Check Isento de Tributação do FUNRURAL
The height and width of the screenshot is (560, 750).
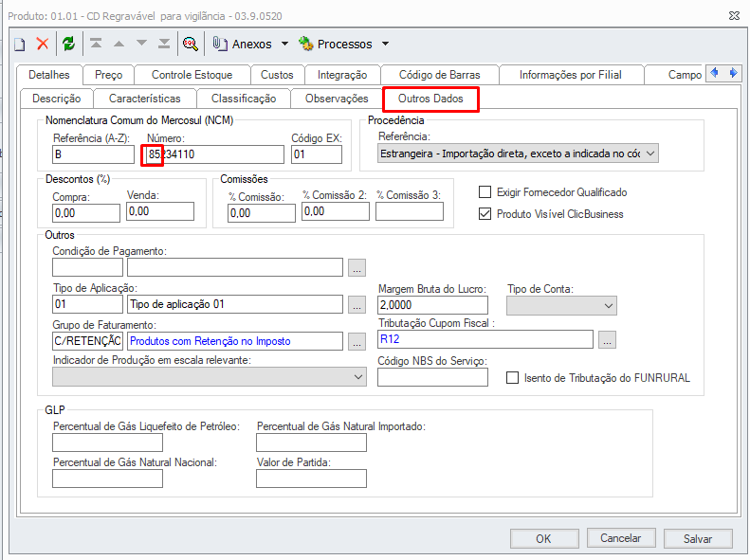(x=512, y=378)
